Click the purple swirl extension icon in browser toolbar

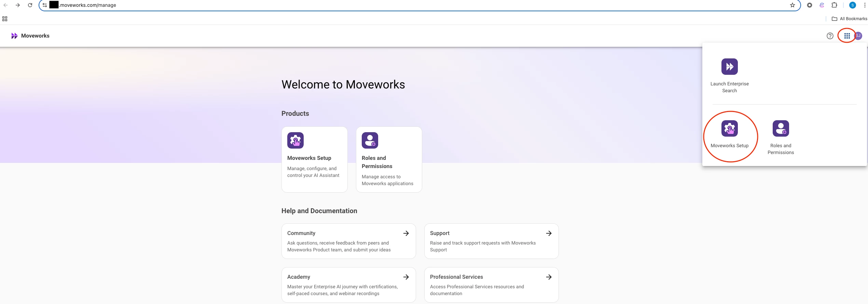point(822,5)
